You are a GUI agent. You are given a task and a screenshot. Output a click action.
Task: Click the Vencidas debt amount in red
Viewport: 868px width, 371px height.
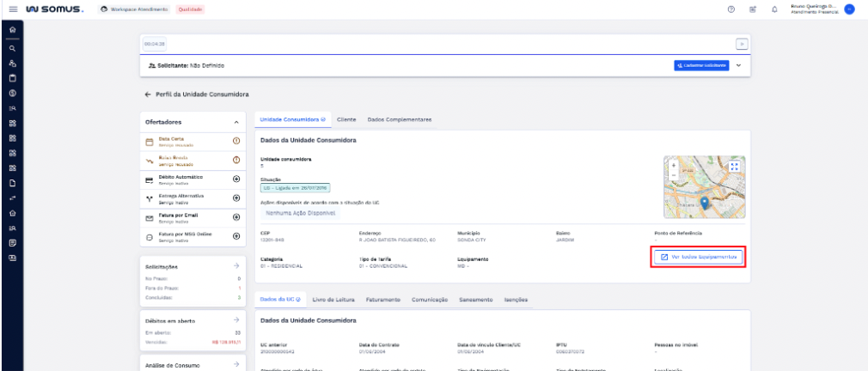(x=226, y=343)
